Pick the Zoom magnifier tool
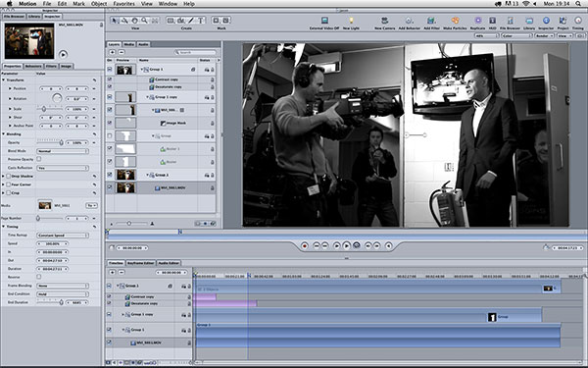588x368 pixels. click(x=144, y=21)
